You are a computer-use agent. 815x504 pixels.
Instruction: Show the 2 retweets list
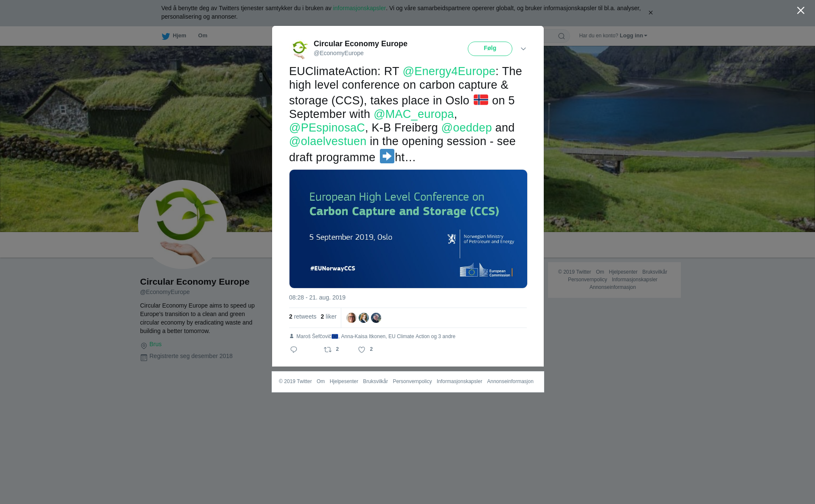click(303, 316)
